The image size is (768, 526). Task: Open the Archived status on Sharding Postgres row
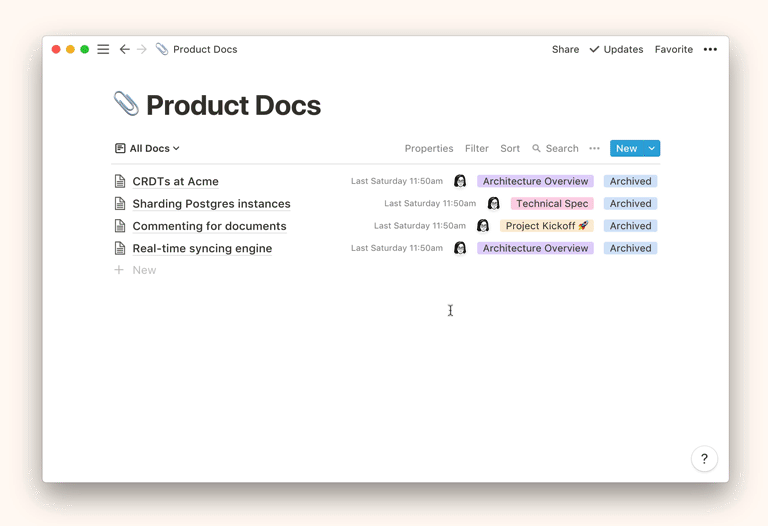coord(630,203)
